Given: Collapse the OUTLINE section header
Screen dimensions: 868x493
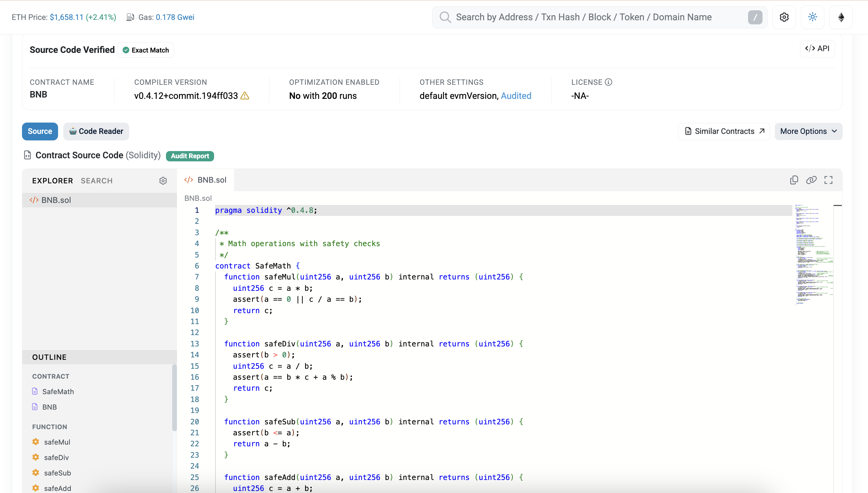Looking at the screenshot, I should [x=100, y=357].
